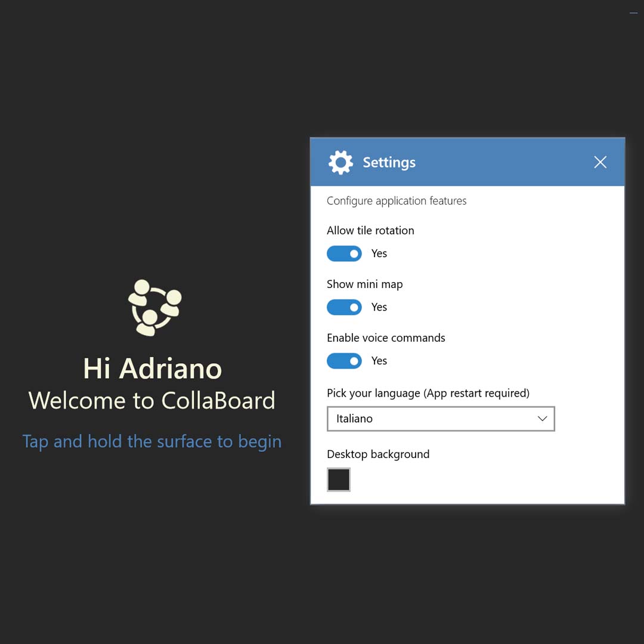Viewport: 644px width, 644px height.
Task: Click the 'Allow tile rotation' label
Action: pos(370,230)
